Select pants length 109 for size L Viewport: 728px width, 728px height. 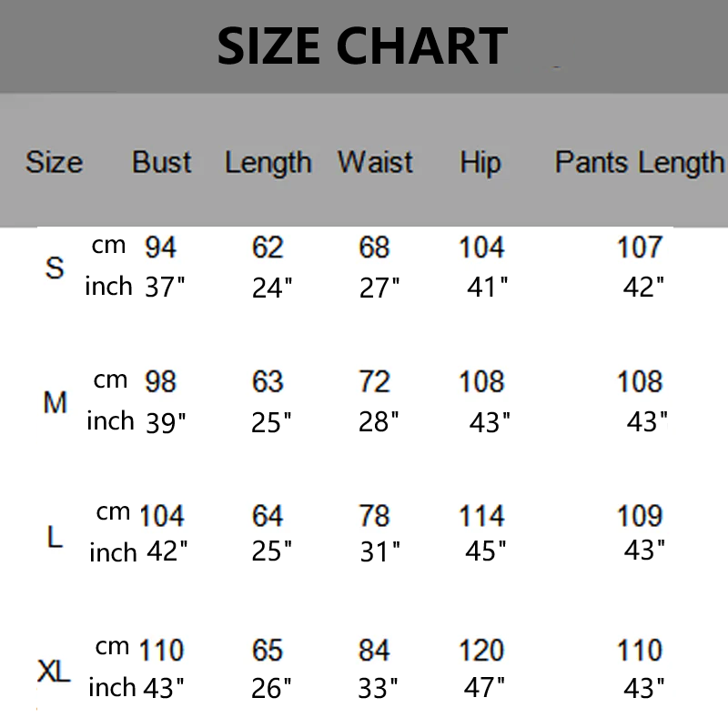coord(640,516)
